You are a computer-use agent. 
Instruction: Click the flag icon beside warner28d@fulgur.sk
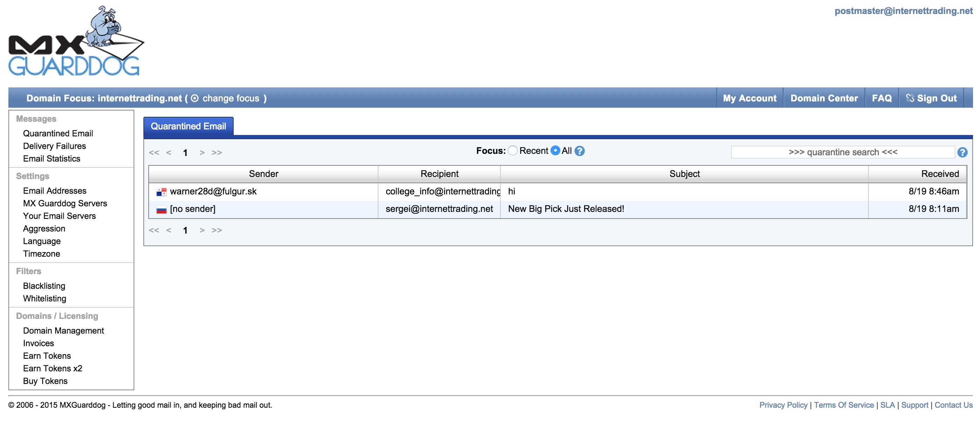[x=161, y=192]
